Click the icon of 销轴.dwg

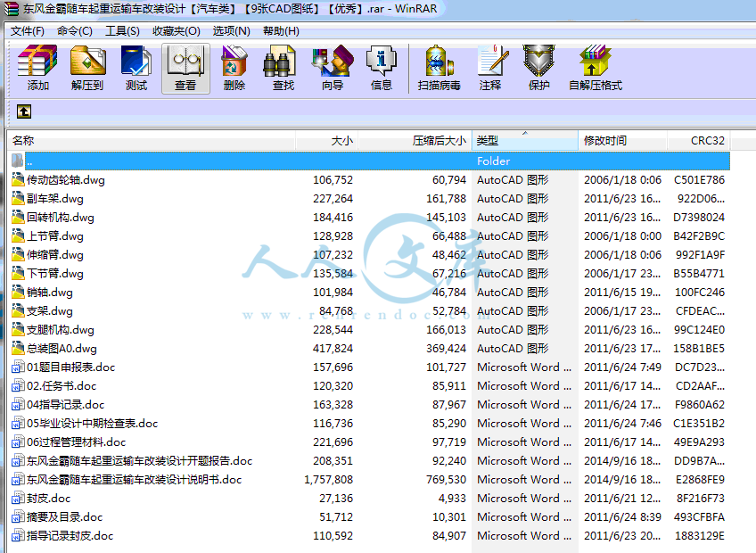[18, 292]
